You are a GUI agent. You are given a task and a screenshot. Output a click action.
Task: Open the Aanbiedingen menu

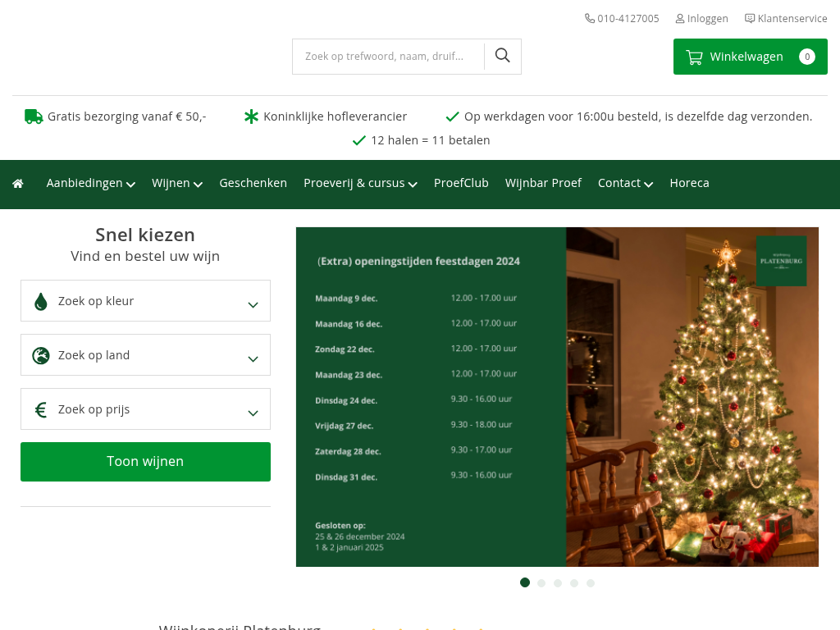point(90,184)
